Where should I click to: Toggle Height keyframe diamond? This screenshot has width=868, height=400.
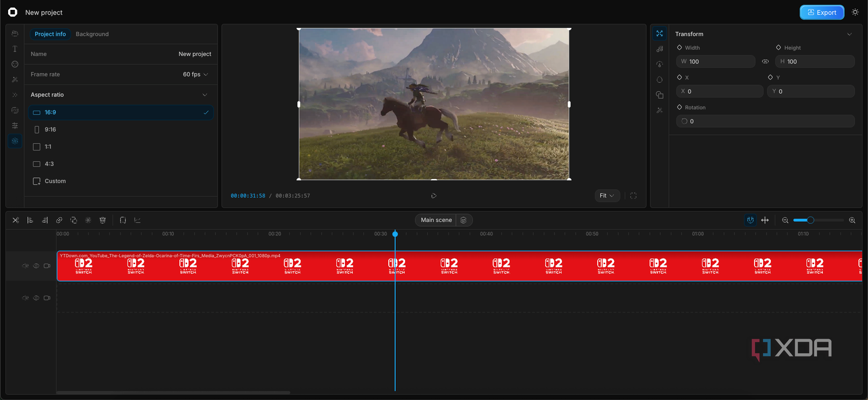778,47
